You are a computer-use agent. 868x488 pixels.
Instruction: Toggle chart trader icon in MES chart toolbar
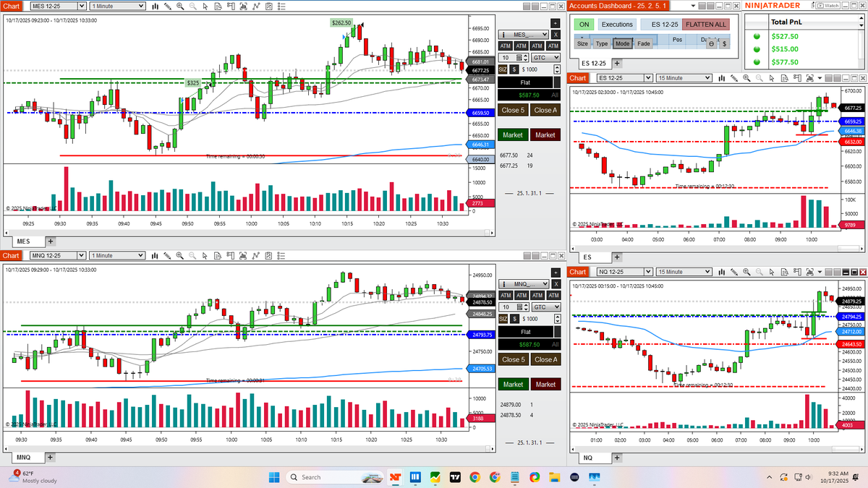[x=231, y=6]
